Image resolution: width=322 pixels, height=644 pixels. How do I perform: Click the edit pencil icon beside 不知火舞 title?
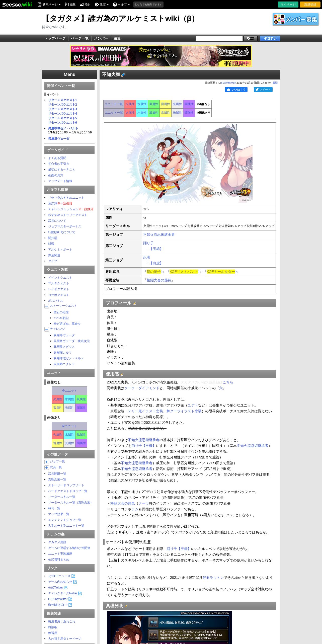pyautogui.click(x=123, y=75)
